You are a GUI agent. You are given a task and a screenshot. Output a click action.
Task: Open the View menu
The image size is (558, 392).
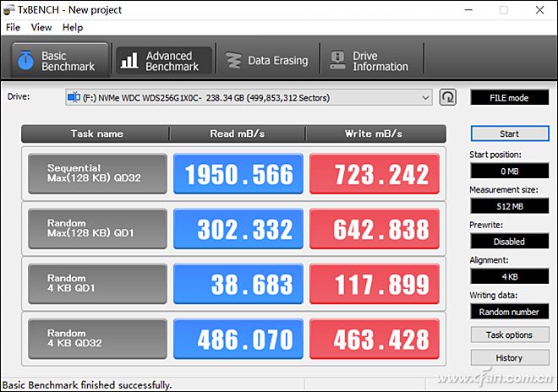[x=41, y=27]
